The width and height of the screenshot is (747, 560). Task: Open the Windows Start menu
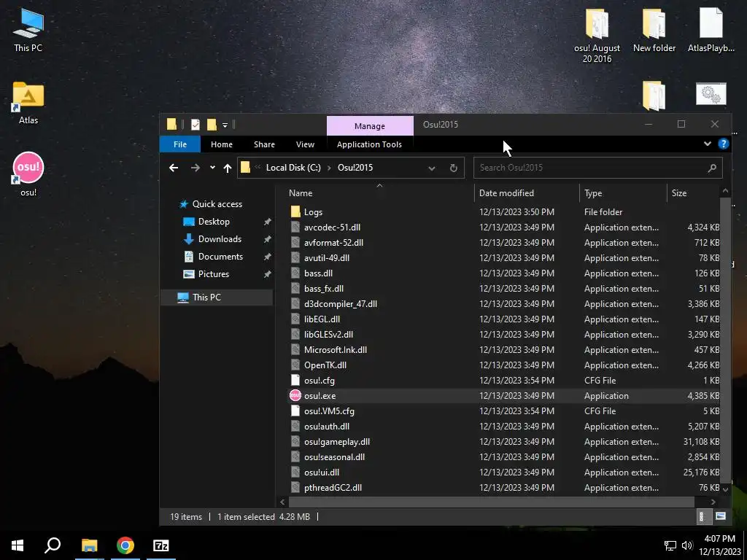pos(18,545)
